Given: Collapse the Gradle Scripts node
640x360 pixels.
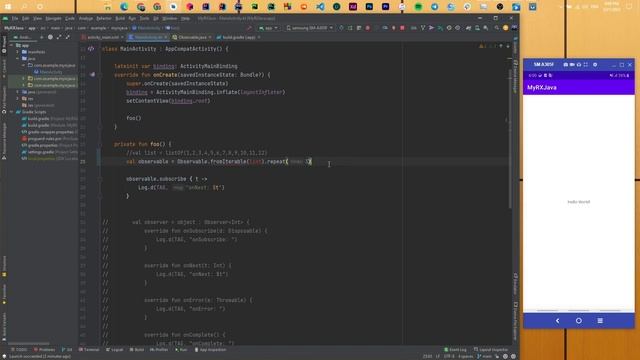Looking at the screenshot, I should pos(11,112).
